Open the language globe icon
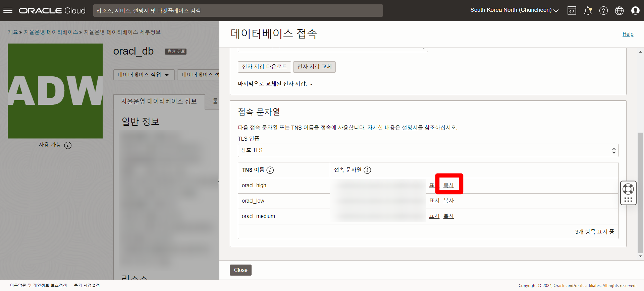The image size is (644, 291). point(619,11)
